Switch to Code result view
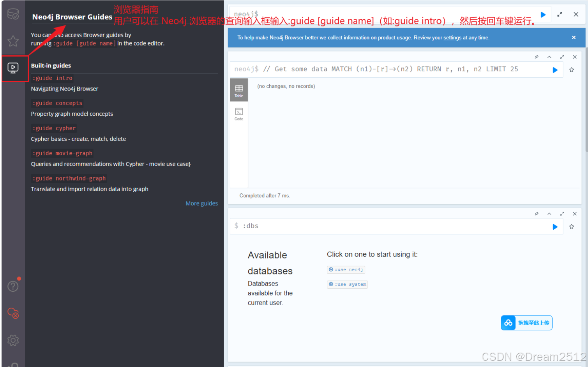The width and height of the screenshot is (588, 367). [x=239, y=114]
